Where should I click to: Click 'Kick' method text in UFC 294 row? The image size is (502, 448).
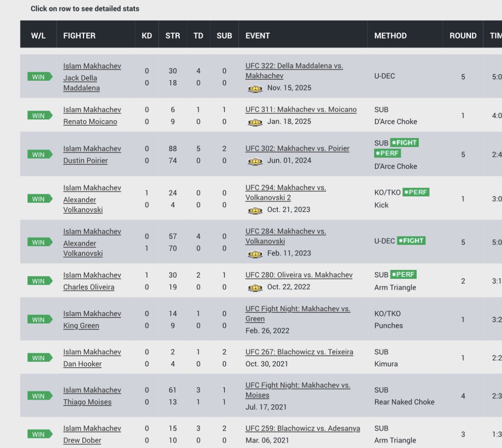click(381, 205)
